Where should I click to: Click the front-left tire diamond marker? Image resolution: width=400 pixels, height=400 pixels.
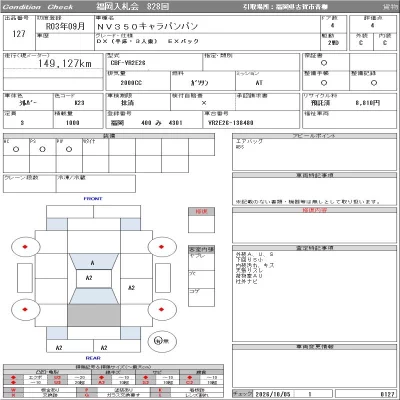tap(25, 247)
